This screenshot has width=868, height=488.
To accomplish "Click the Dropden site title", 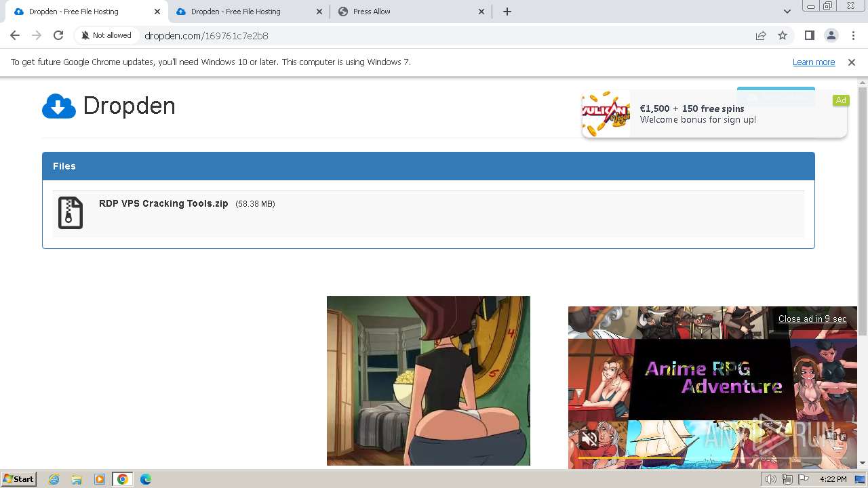I will tap(129, 106).
